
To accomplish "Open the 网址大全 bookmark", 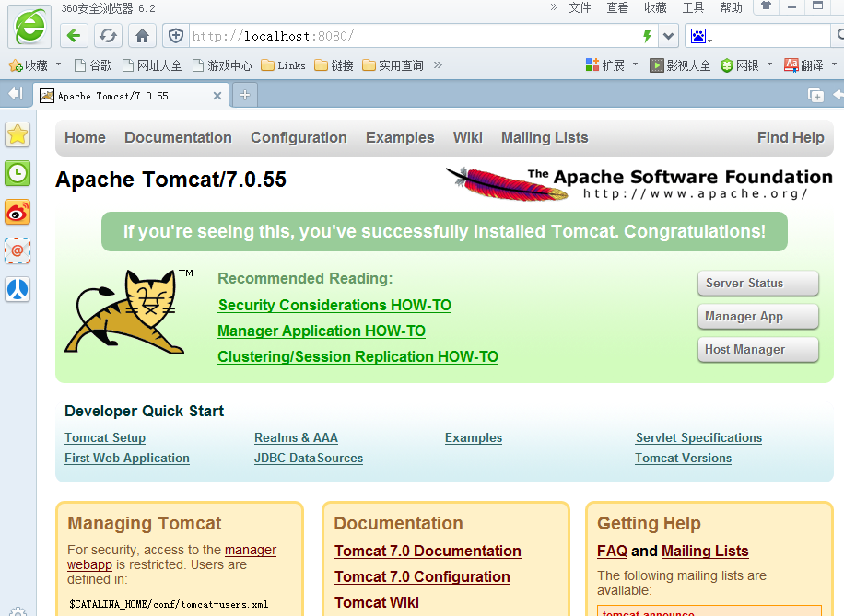I will click(x=152, y=65).
